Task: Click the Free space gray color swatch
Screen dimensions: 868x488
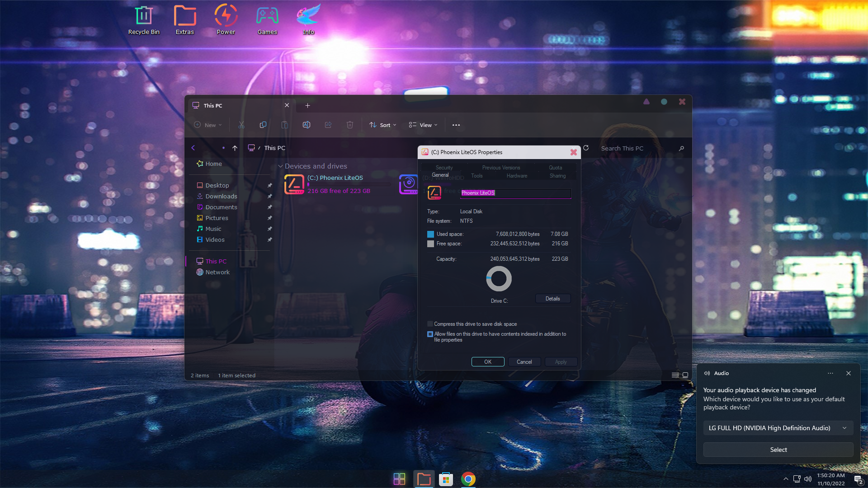Action: tap(430, 244)
